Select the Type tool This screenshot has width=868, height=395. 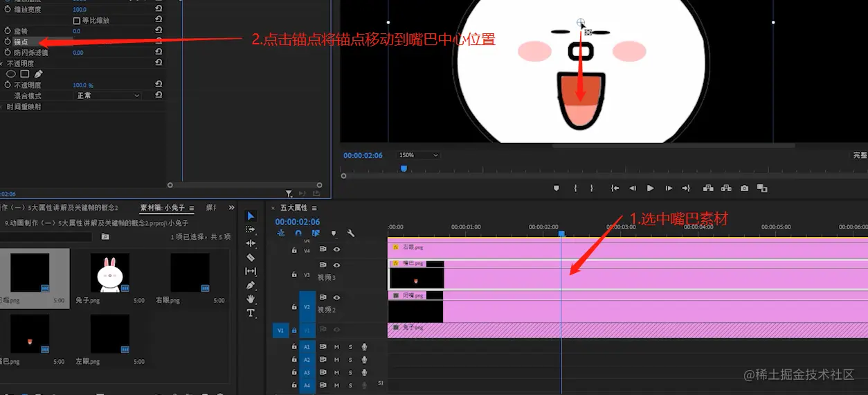pyautogui.click(x=251, y=313)
